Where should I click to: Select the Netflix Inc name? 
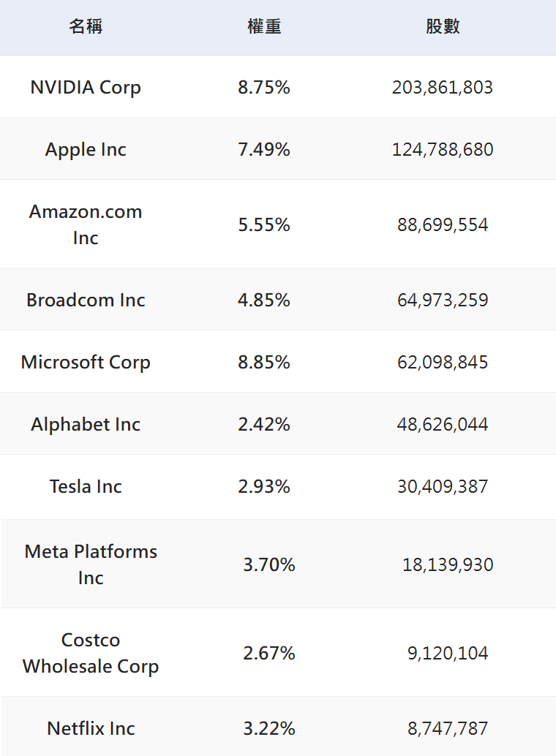(x=91, y=728)
